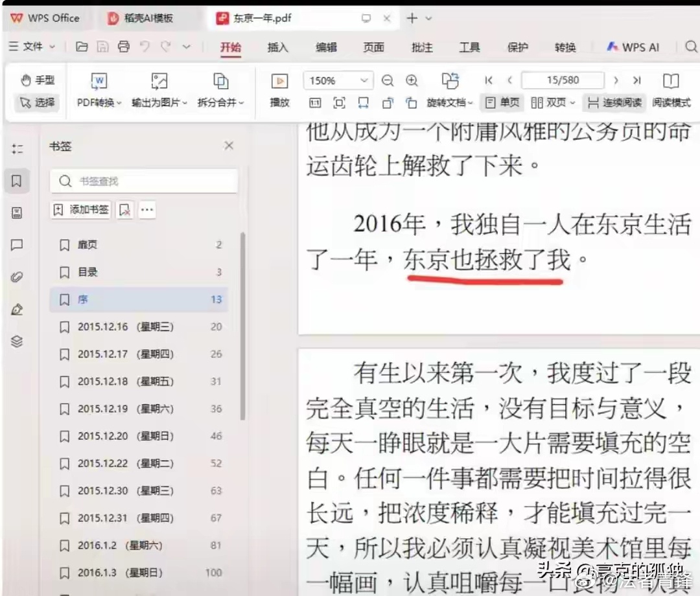
Task: Click the open folder icon
Action: pos(82,47)
